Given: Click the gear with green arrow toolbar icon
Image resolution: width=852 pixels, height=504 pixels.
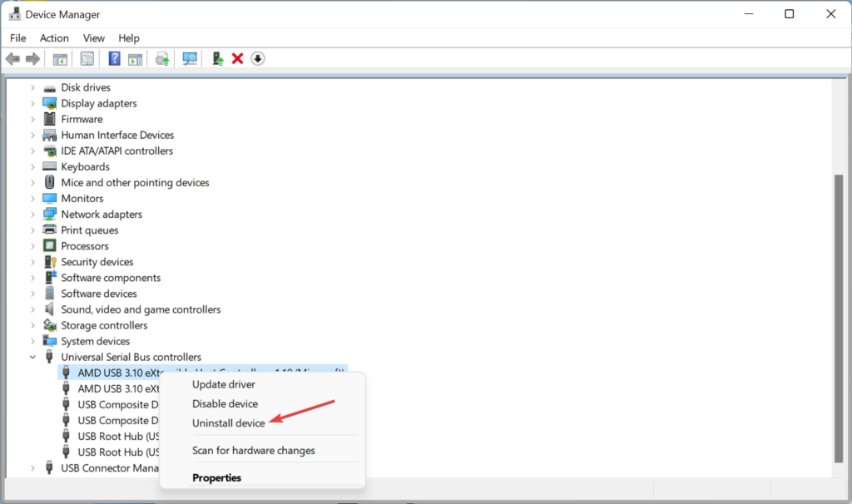Looking at the screenshot, I should click(162, 59).
